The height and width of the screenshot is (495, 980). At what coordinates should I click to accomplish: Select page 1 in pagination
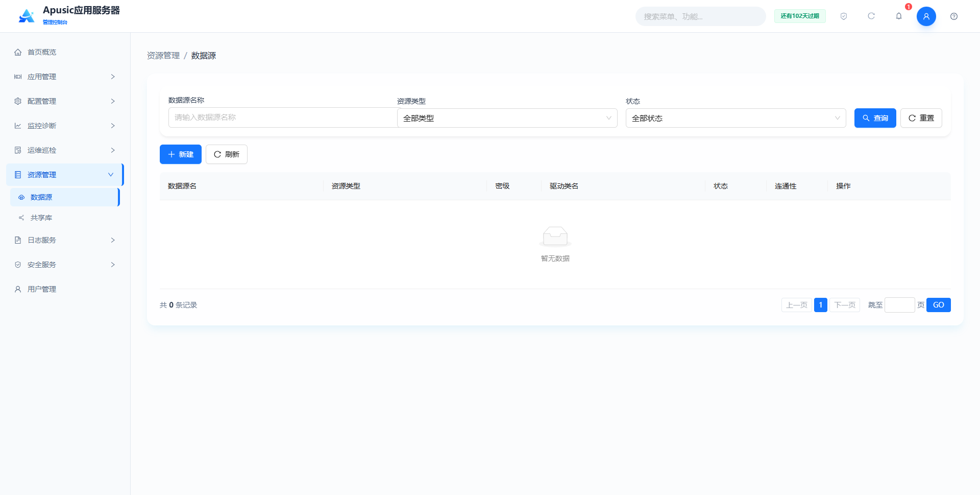point(821,305)
